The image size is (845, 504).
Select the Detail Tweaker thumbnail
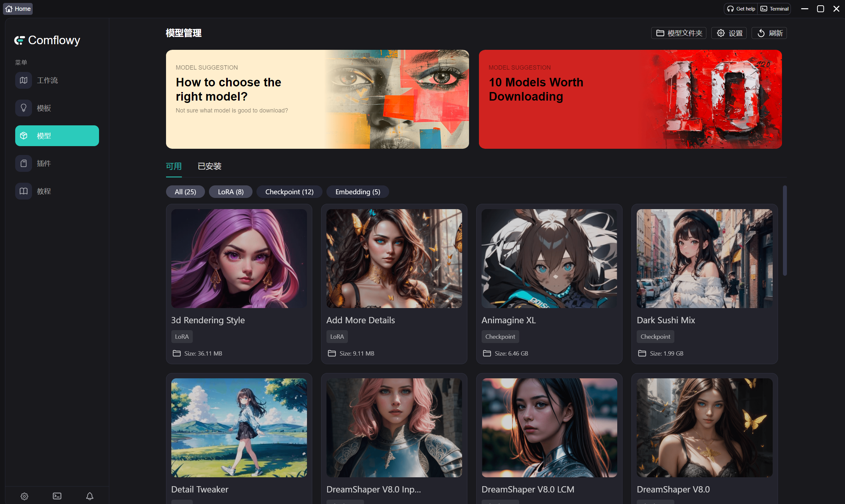(x=239, y=427)
